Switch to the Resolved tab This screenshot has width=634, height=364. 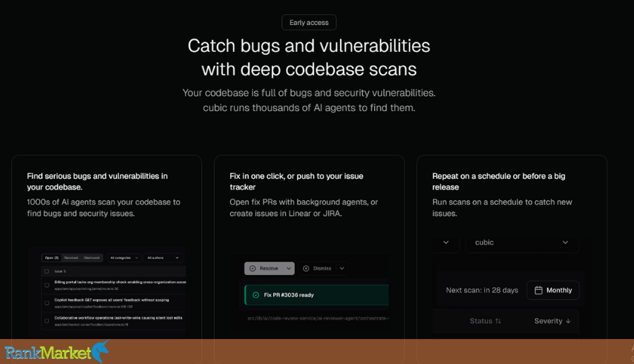point(71,257)
